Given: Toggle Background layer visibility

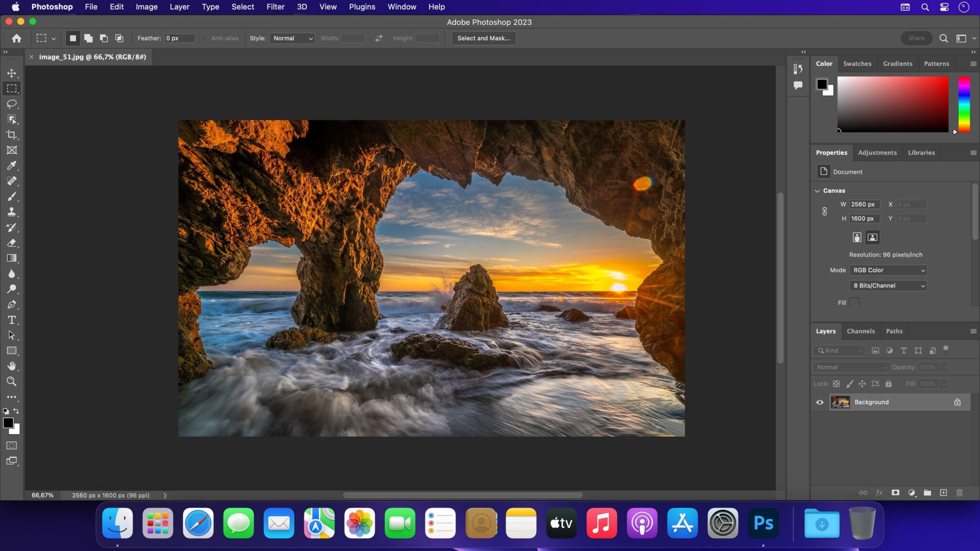Looking at the screenshot, I should click(820, 402).
